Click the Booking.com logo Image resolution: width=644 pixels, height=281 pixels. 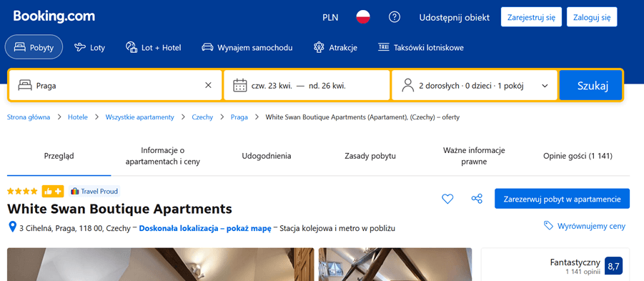pyautogui.click(x=54, y=16)
